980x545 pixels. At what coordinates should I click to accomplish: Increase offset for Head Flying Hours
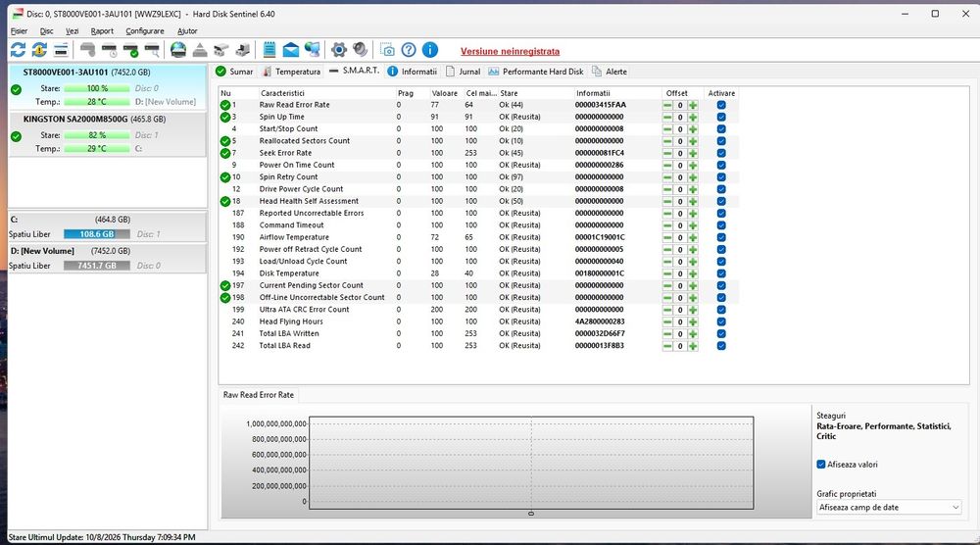693,322
